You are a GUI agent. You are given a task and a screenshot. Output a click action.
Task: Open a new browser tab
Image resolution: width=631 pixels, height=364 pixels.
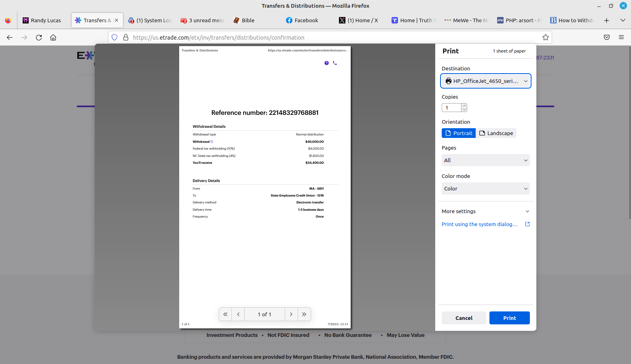tap(606, 21)
